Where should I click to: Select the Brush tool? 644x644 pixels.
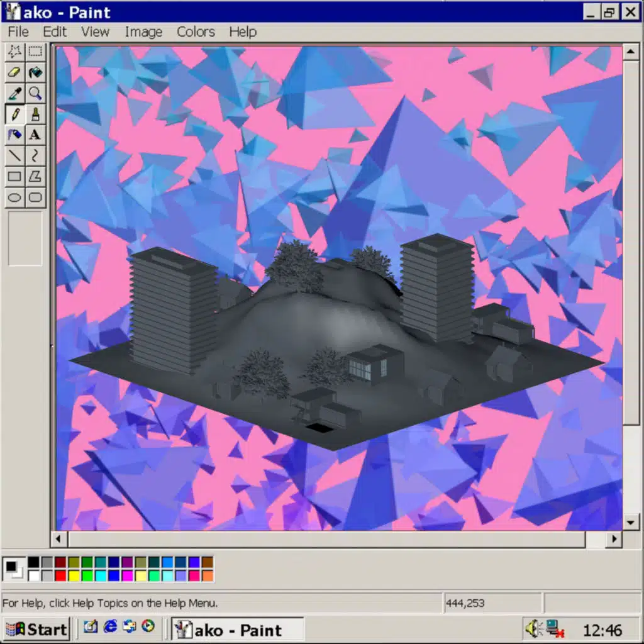35,114
